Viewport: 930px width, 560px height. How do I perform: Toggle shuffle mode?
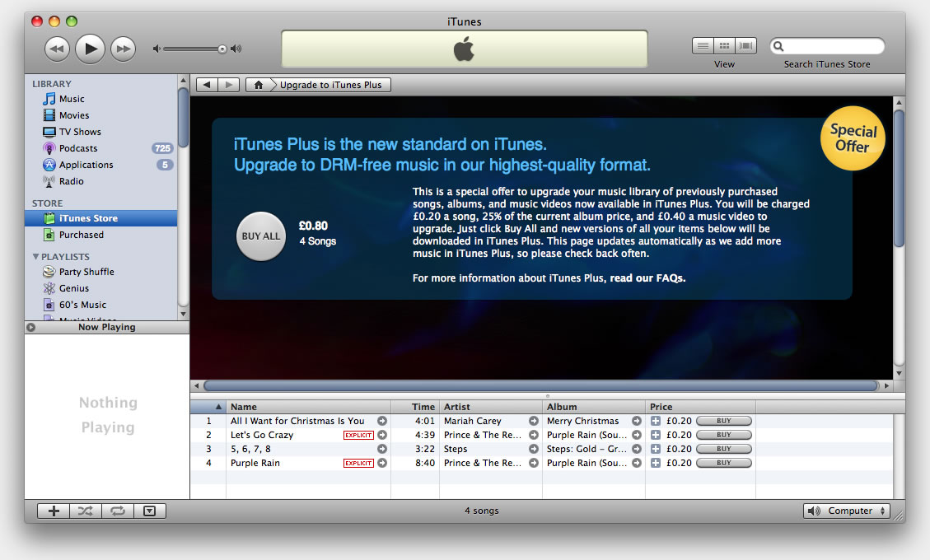(x=86, y=511)
